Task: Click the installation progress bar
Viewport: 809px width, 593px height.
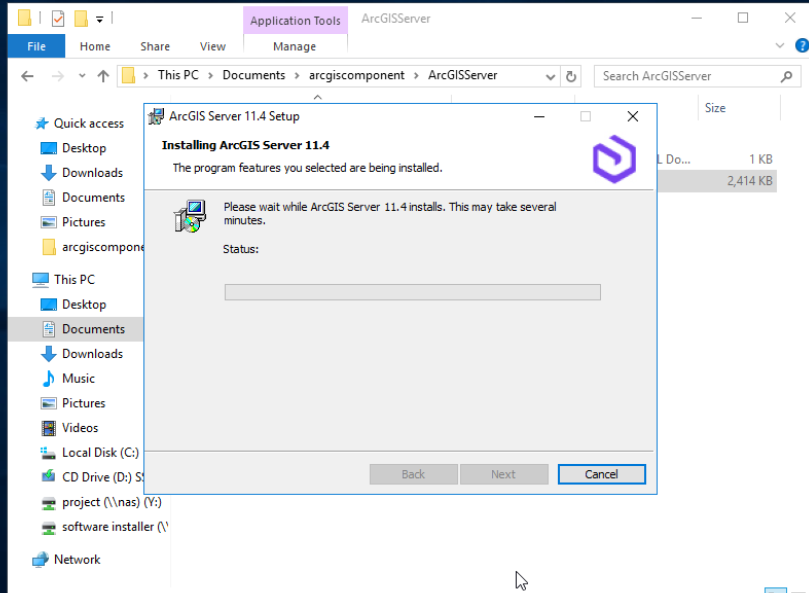Action: pos(412,292)
